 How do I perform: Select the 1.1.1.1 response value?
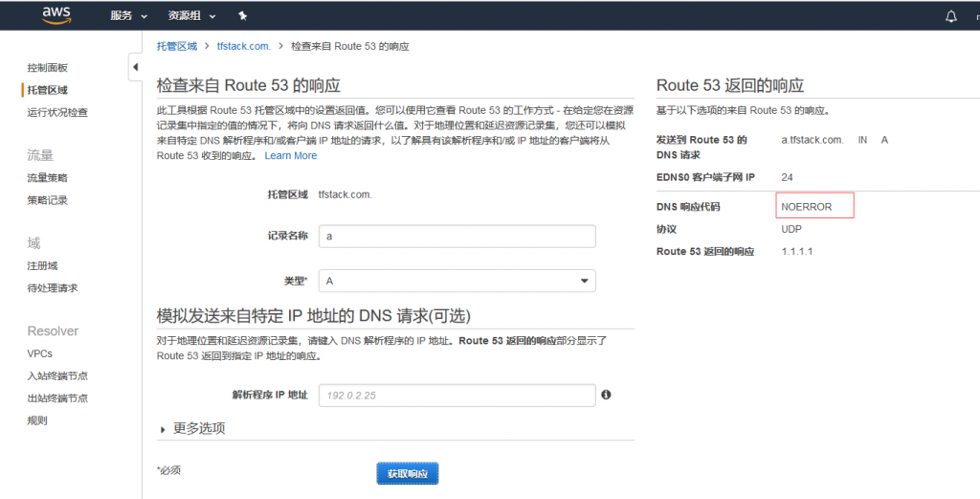pos(797,251)
